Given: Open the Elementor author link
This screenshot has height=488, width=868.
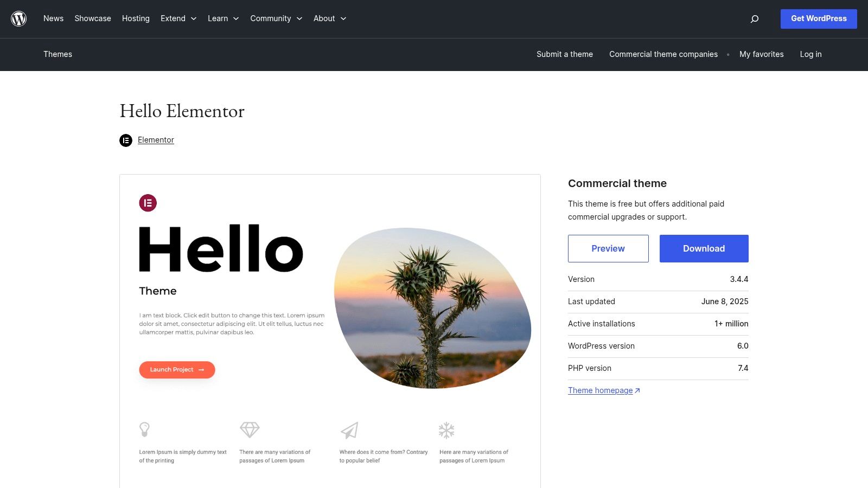Looking at the screenshot, I should (156, 140).
